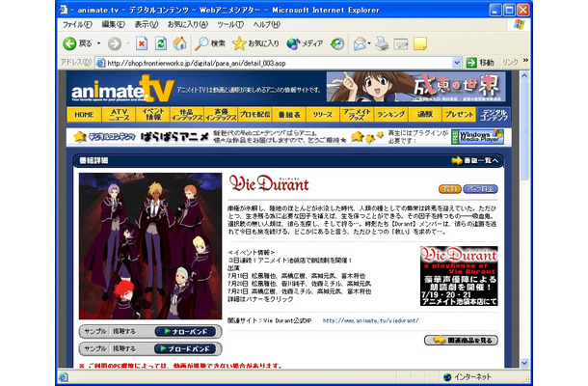Viewport: 588px width, 386px height.
Task: Click the yellow note icon in the toolbar
Action: pyautogui.click(x=420, y=44)
